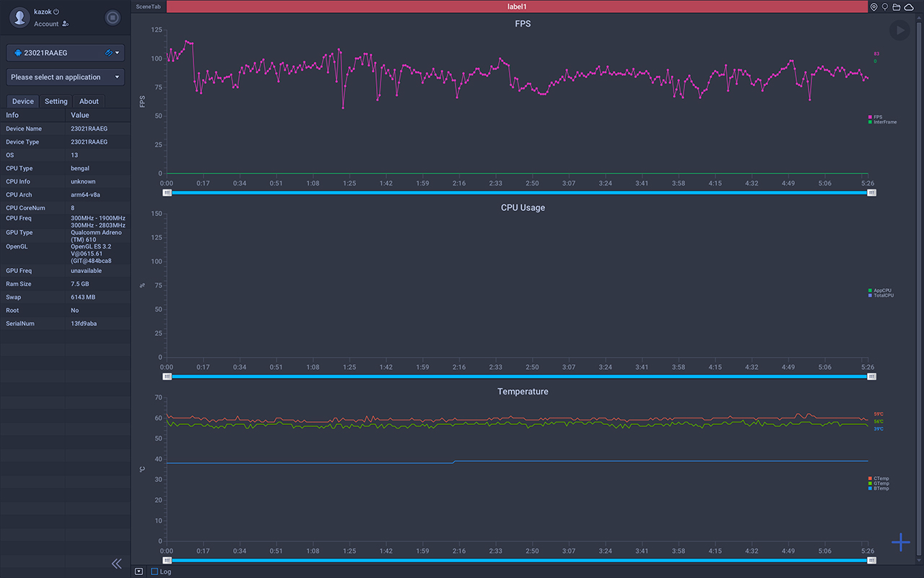
Task: Switch to the Device tab
Action: (22, 101)
